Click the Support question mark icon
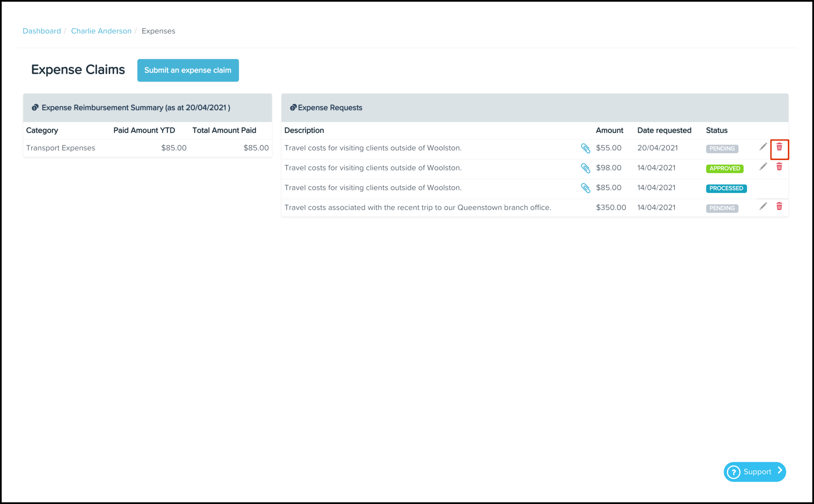 733,472
